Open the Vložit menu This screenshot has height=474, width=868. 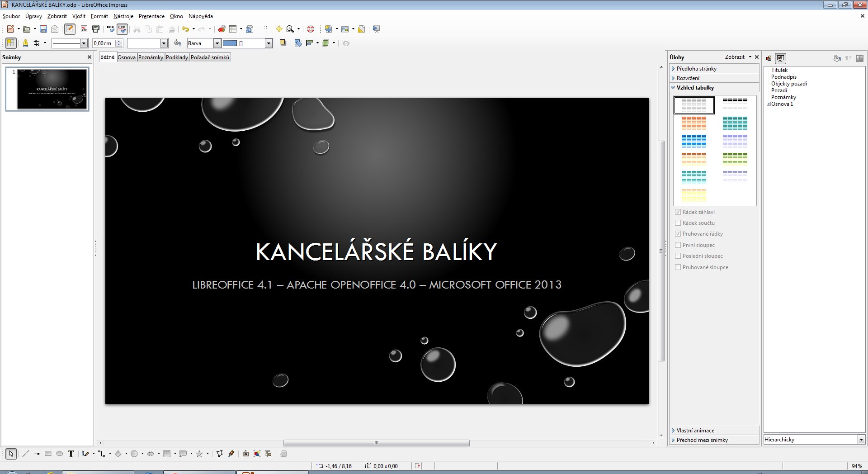pos(79,16)
